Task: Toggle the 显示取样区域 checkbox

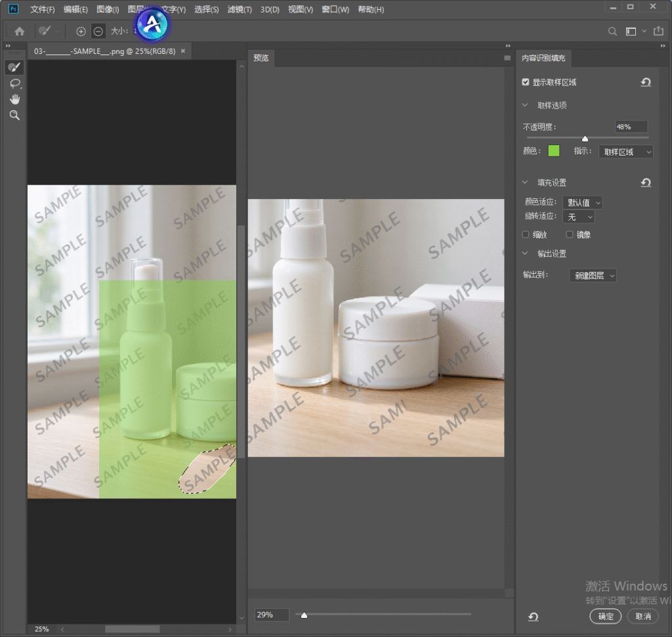Action: tap(526, 82)
